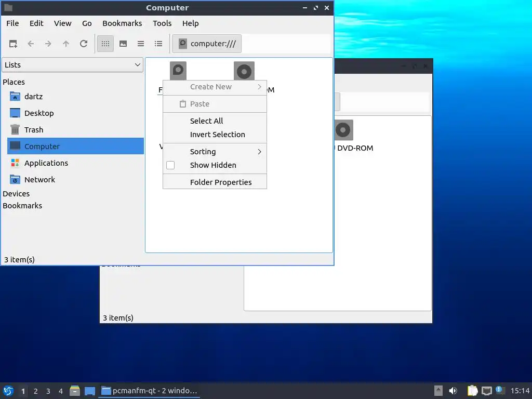532x399 pixels.
Task: Toggle the Show Hidden checkbox
Action: tap(170, 165)
